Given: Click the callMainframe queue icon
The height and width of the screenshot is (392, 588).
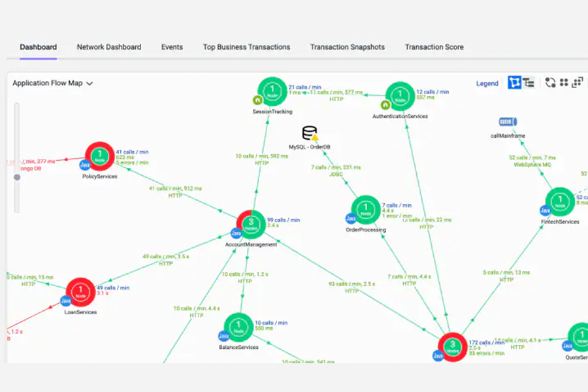Looking at the screenshot, I should (x=508, y=122).
